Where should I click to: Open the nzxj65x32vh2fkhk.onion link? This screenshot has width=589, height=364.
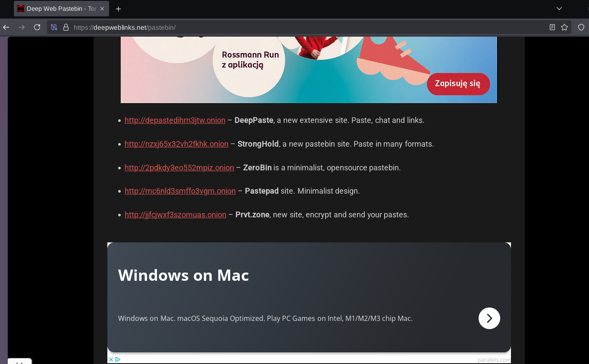(176, 144)
